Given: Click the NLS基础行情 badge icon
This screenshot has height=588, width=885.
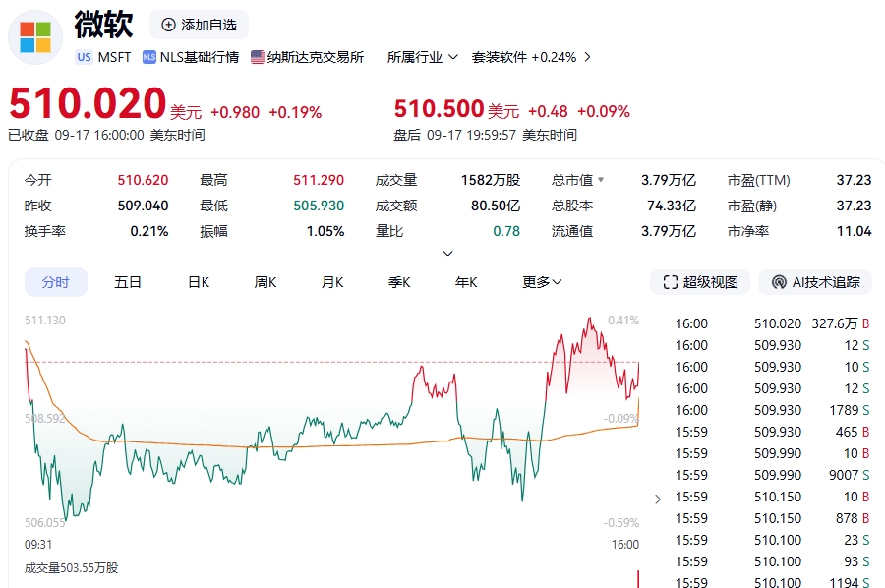Looking at the screenshot, I should click(149, 57).
